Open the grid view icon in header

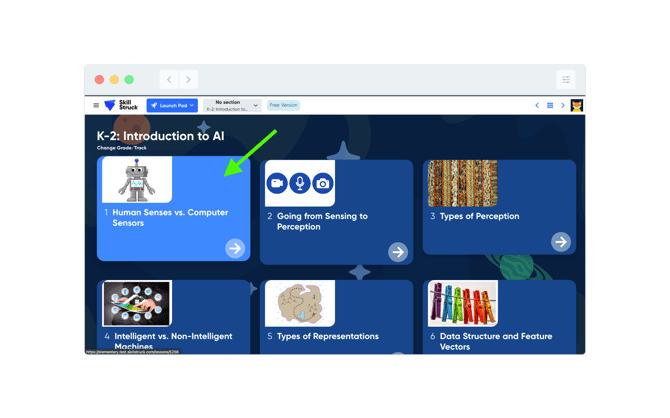coord(550,105)
